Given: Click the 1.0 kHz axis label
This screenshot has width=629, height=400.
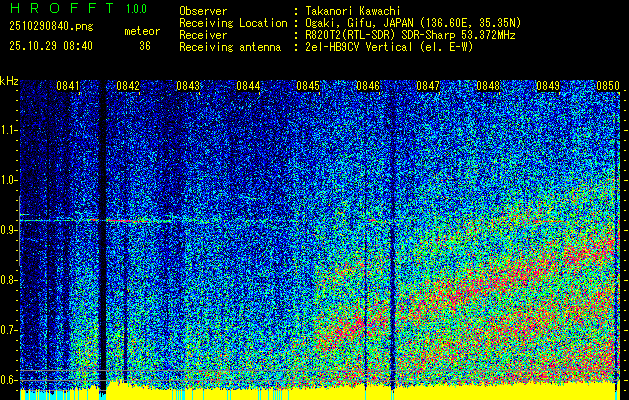Looking at the screenshot, I should (x=7, y=180).
